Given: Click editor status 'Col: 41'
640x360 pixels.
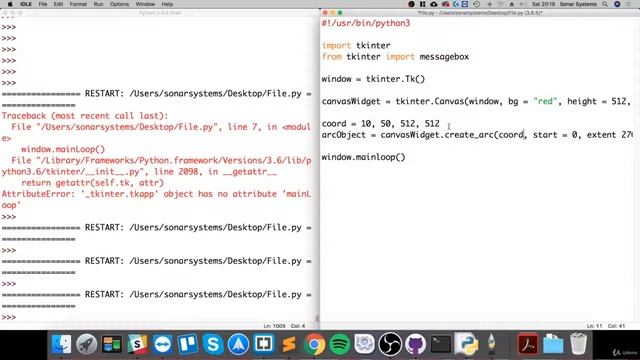Looking at the screenshot, I should (616, 326).
